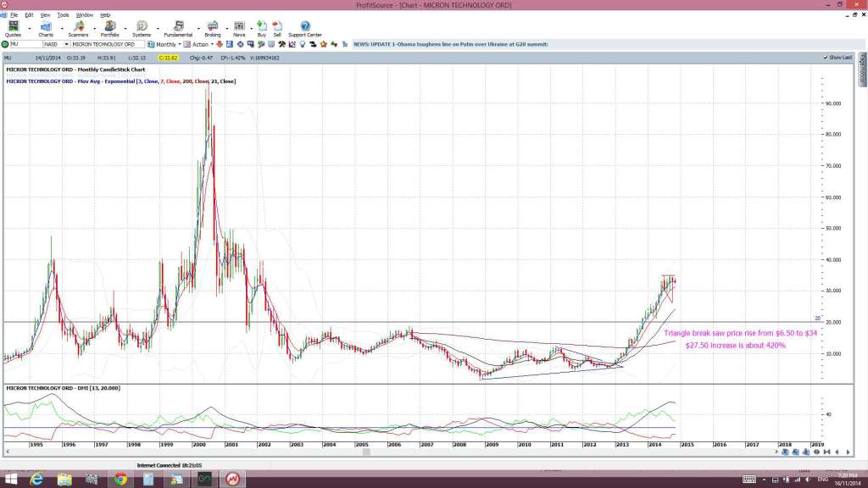868x488 pixels.
Task: Click the green go icon beside MU
Action: (x=5, y=44)
